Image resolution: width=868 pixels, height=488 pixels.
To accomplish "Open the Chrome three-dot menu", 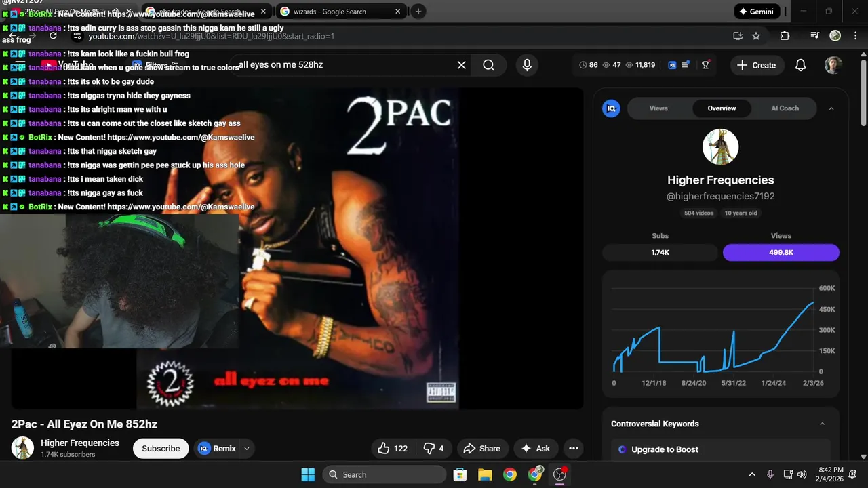I will click(854, 36).
